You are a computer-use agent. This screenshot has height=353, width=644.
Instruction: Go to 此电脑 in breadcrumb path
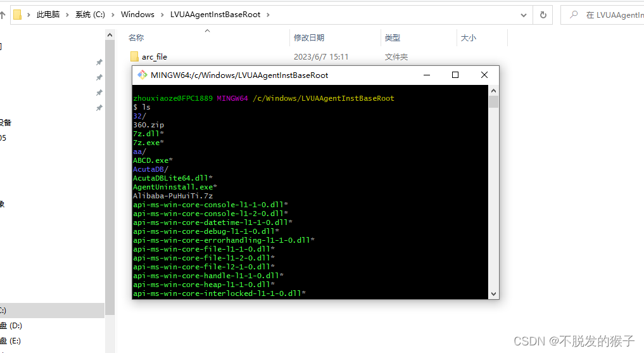coord(48,15)
